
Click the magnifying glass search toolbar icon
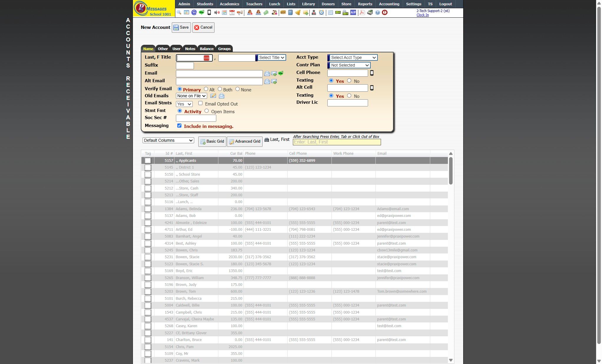point(179,12)
